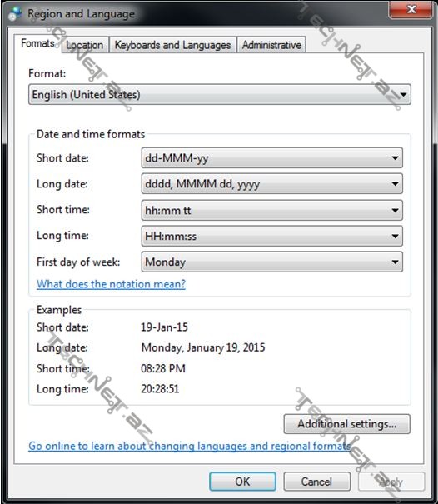Switch to the Location tab
Viewport: 438px width, 504px height.
point(85,45)
